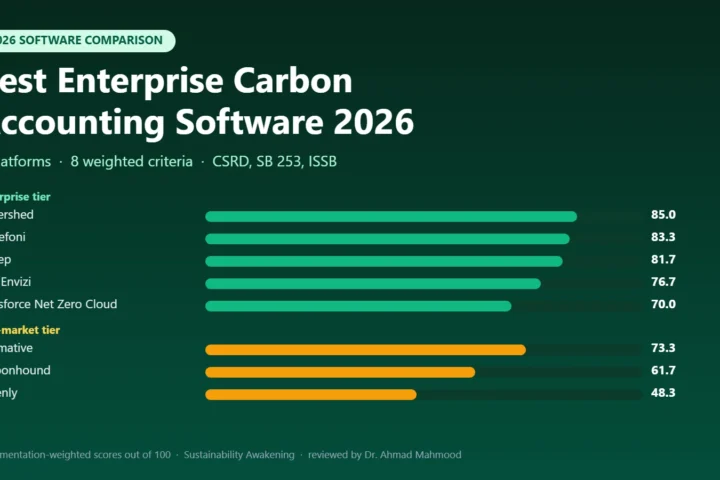Image resolution: width=720 pixels, height=480 pixels.
Task: Click the Net Zero Cloud score bar
Action: pos(358,306)
